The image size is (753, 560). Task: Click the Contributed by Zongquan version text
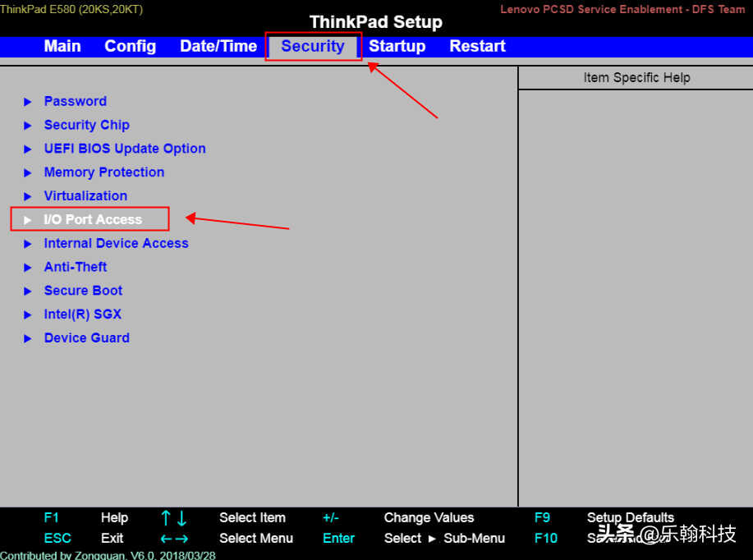click(108, 555)
